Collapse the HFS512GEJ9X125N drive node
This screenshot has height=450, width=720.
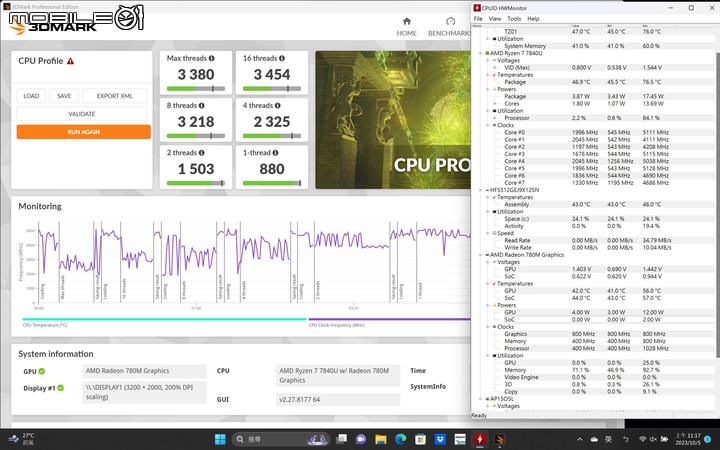[x=481, y=190]
